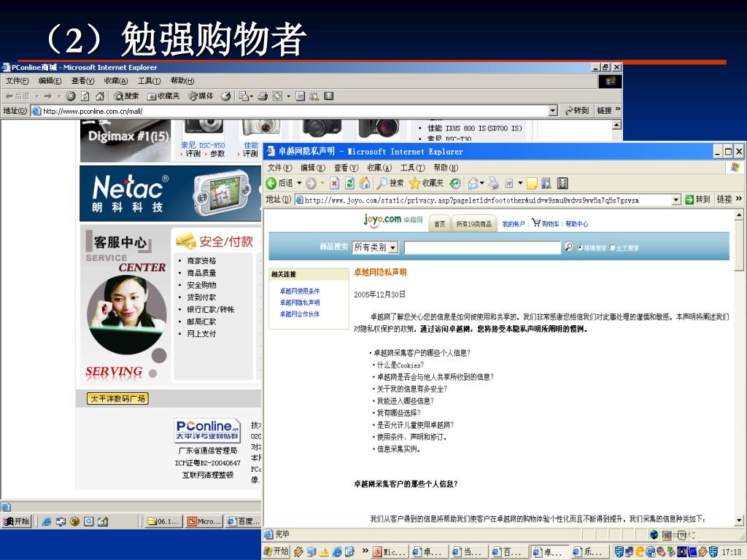Open 收藏(A) menu in Joyo window
The width and height of the screenshot is (747, 560).
pyautogui.click(x=379, y=168)
